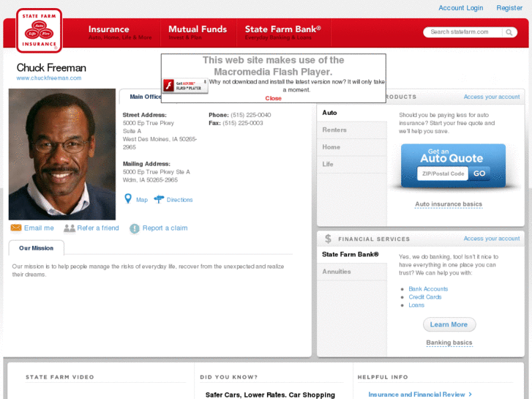The height and width of the screenshot is (399, 532).
Task: Click the Search statefarm.com field
Action: 462,32
